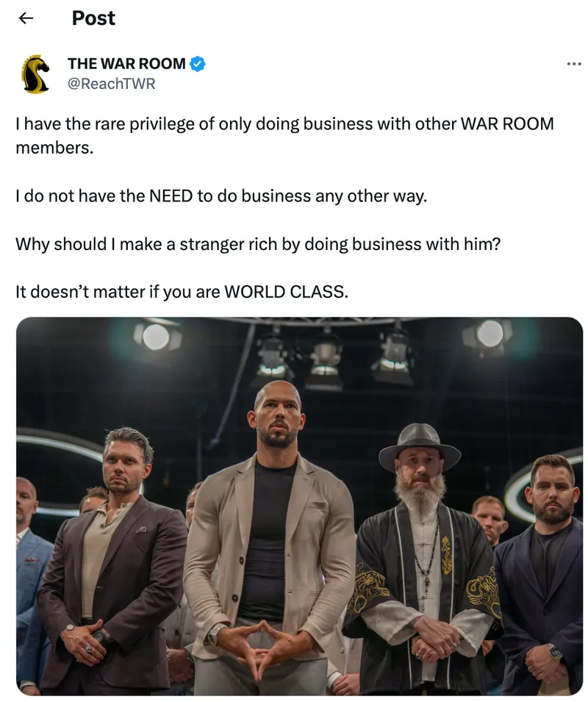Click the blue verified checkmark badge

pos(197,64)
